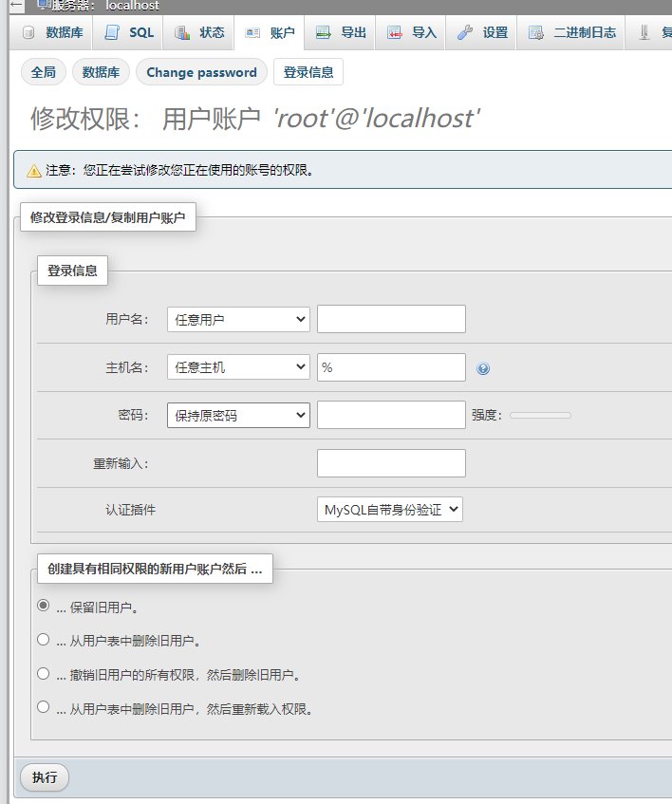Click the partially visible icon after 二进制日志
This screenshot has height=804, width=672.
(644, 33)
